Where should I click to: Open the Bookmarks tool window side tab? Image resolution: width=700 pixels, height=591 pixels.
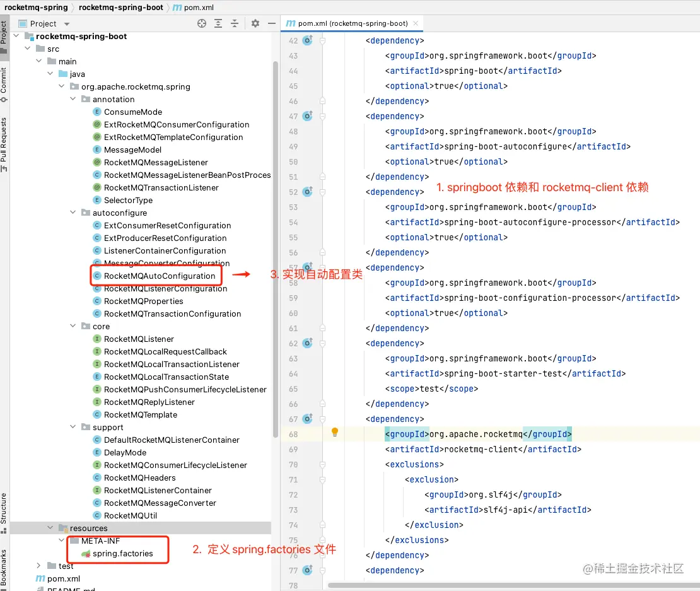[4, 567]
